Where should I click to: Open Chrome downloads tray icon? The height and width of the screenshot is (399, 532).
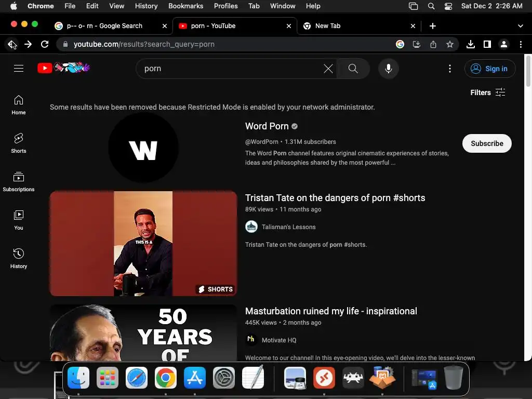click(x=471, y=44)
